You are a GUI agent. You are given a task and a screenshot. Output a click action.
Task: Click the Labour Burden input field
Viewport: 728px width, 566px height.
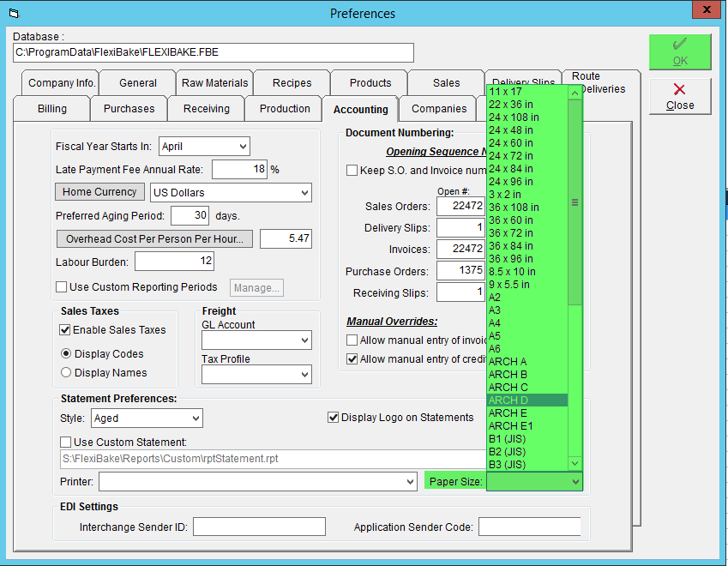[175, 261]
